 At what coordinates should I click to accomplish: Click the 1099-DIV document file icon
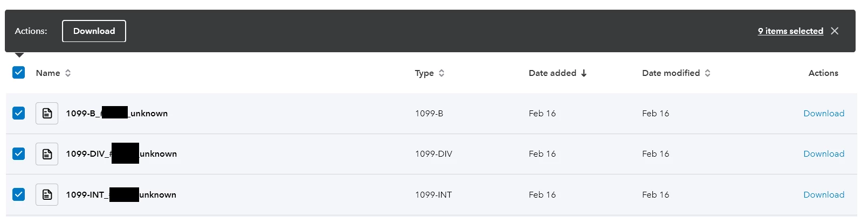pyautogui.click(x=47, y=154)
